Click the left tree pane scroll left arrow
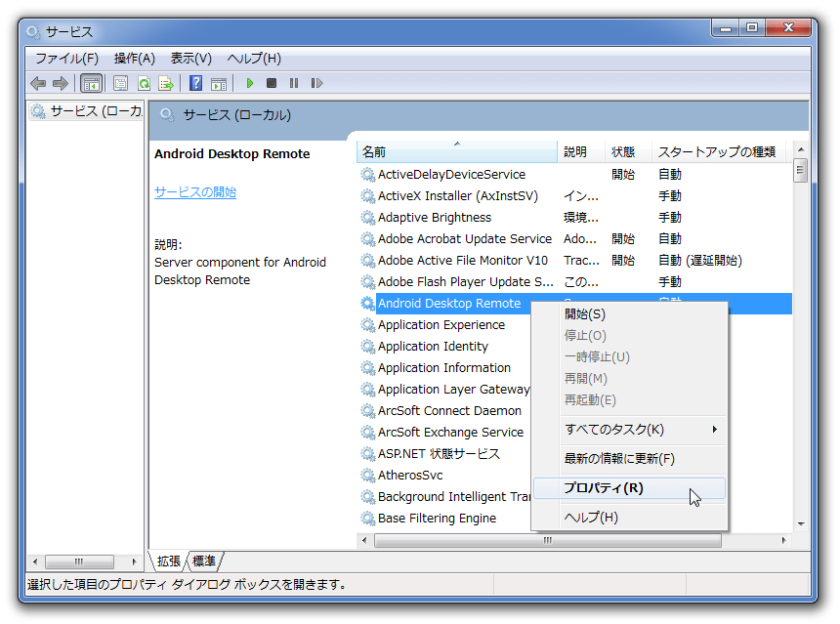Screen dimensions: 840x624 [35, 562]
